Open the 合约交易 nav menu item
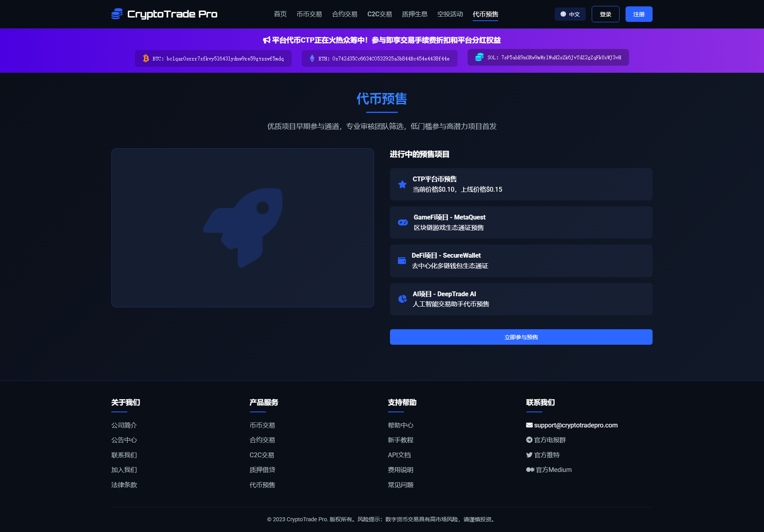764x532 pixels. (344, 14)
